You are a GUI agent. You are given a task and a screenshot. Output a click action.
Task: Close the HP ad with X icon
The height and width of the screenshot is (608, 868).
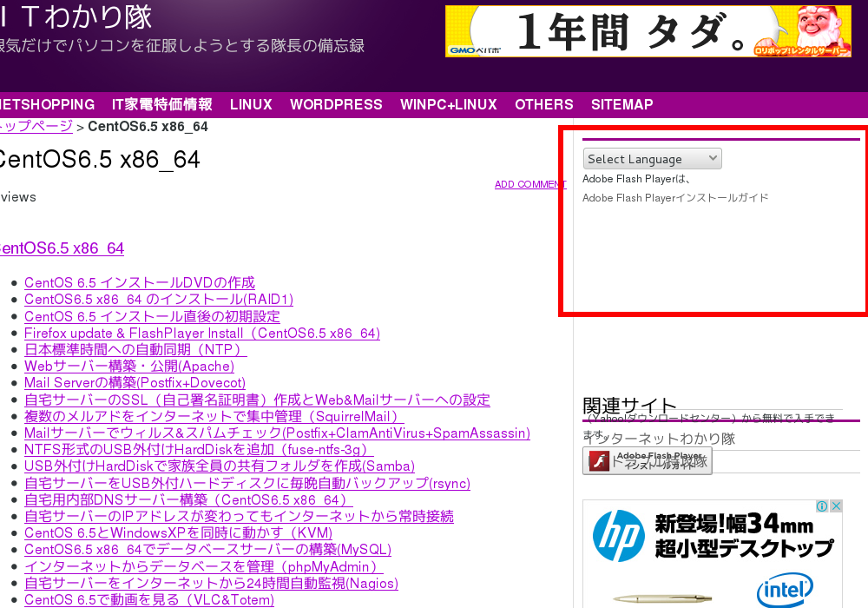point(836,506)
